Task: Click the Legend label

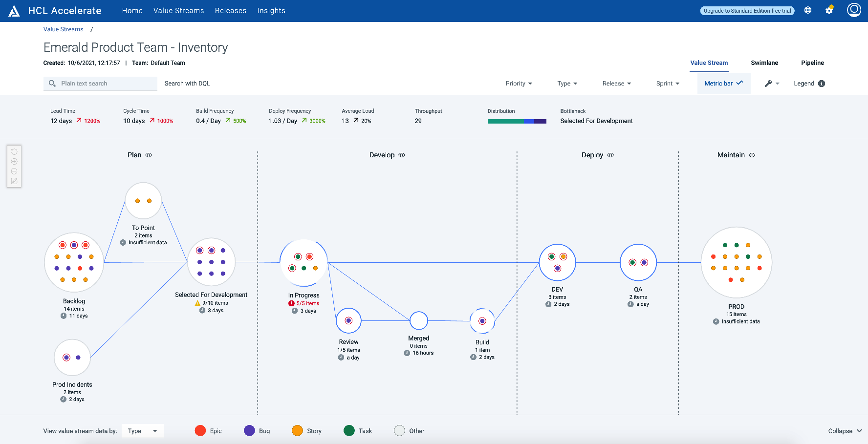Action: point(804,84)
